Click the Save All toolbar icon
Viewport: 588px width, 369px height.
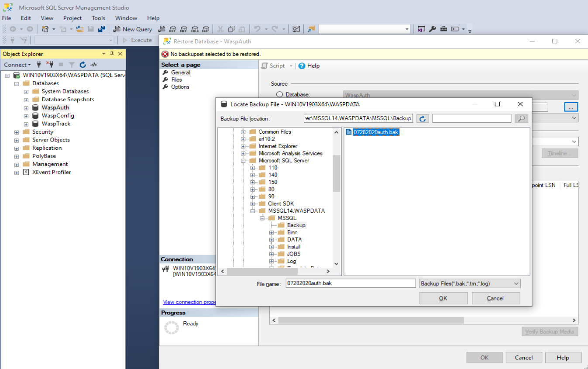(102, 29)
